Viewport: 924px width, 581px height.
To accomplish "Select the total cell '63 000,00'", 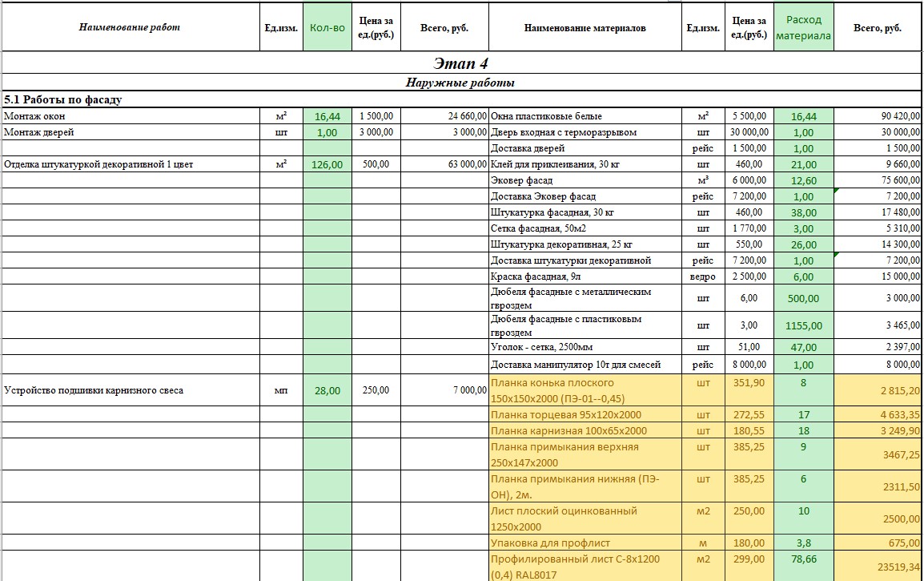I will 444,164.
